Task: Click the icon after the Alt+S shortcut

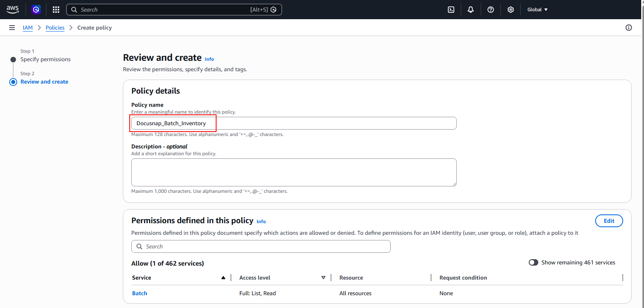Action: pos(274,10)
